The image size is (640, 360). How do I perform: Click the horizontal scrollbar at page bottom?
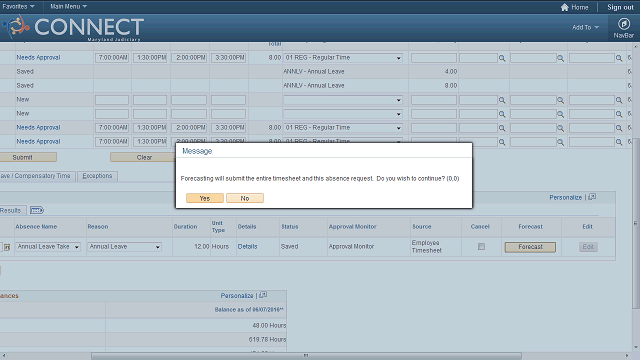306,356
